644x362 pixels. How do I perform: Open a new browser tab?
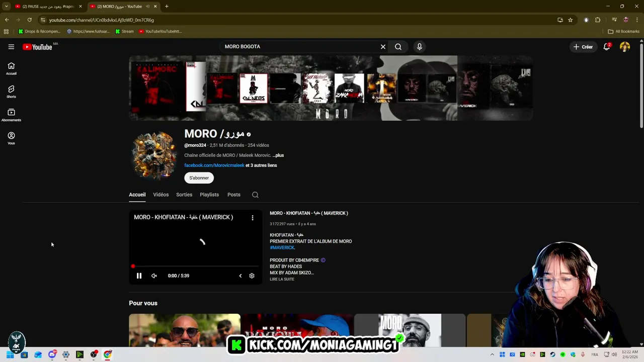coord(167,7)
